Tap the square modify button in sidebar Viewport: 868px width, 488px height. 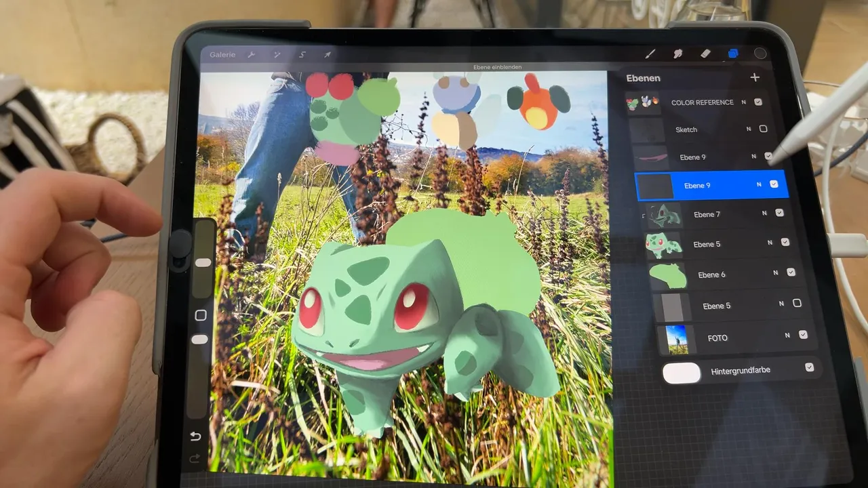click(x=200, y=315)
